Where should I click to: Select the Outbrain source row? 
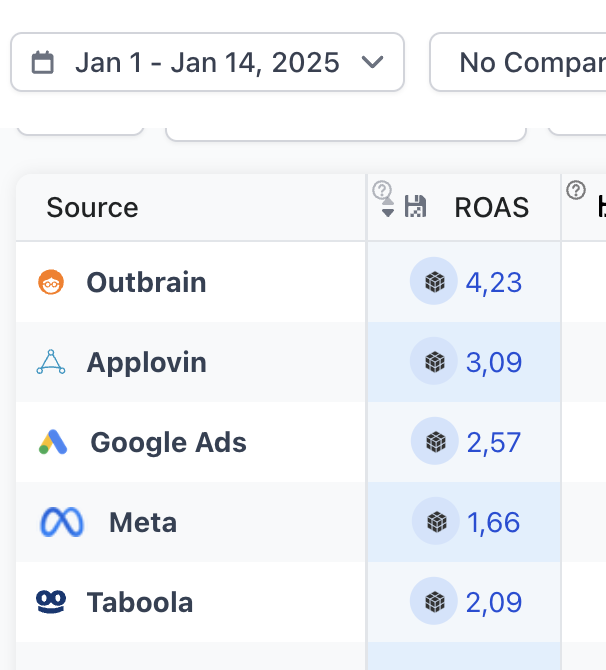[x=191, y=282]
